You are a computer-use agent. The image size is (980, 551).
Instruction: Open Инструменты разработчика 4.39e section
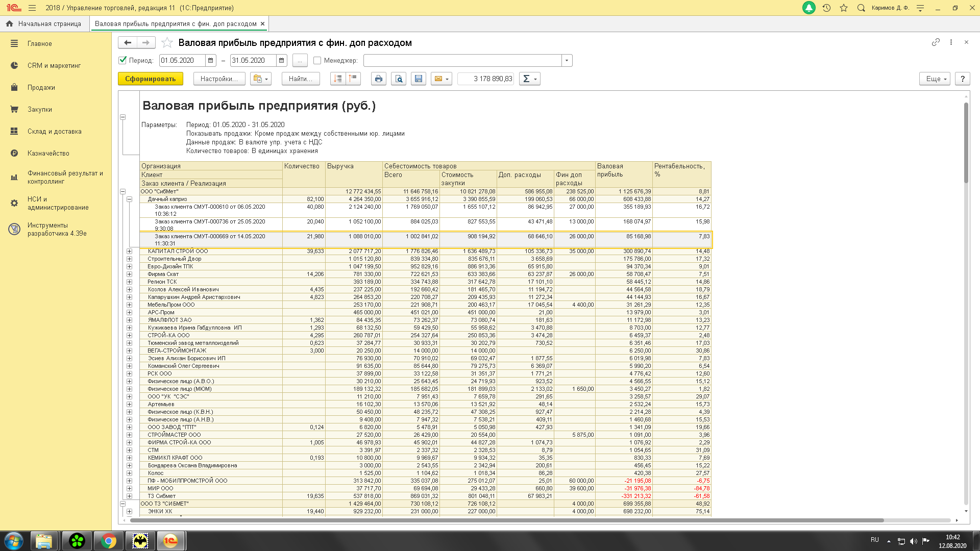click(56, 230)
